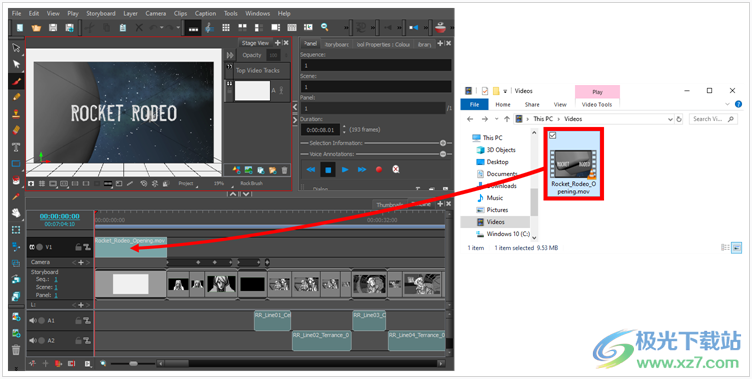Toggle lock on V1 video track

pos(78,247)
